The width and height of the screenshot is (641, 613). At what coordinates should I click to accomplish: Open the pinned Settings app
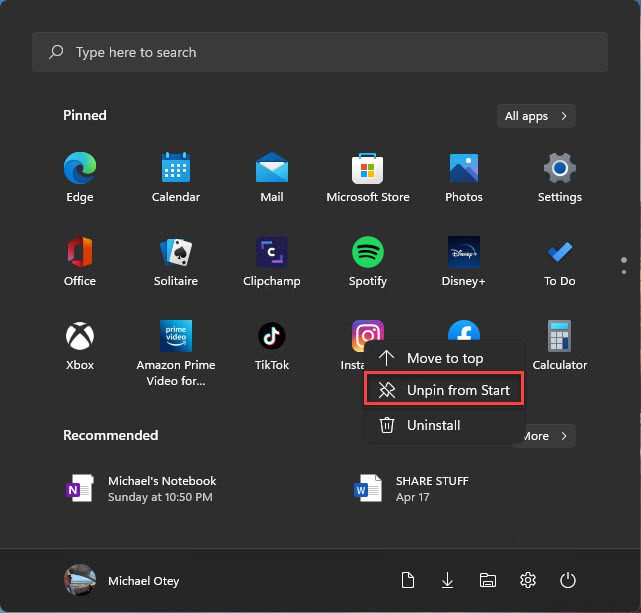click(x=560, y=177)
